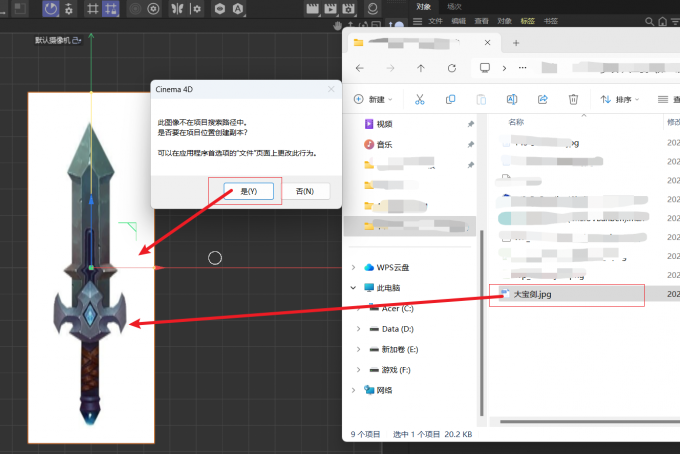Open the 查看 menu in Object Manager

pos(481,21)
